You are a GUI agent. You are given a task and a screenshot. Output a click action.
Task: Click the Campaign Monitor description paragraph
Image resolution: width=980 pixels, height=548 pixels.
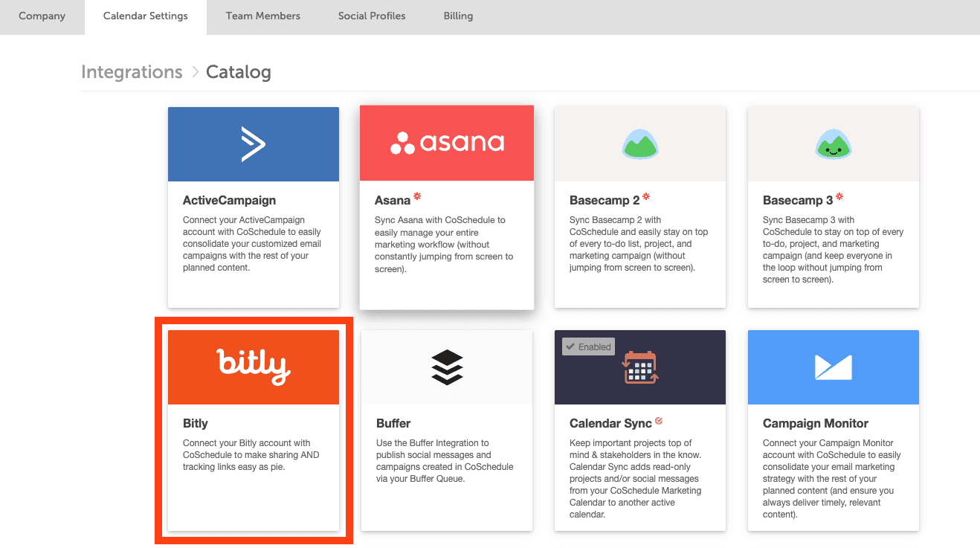pyautogui.click(x=832, y=479)
